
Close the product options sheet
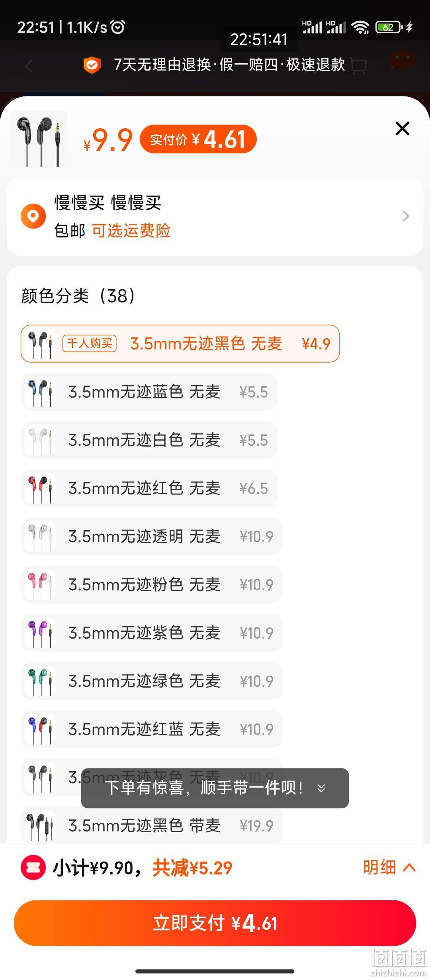click(403, 128)
